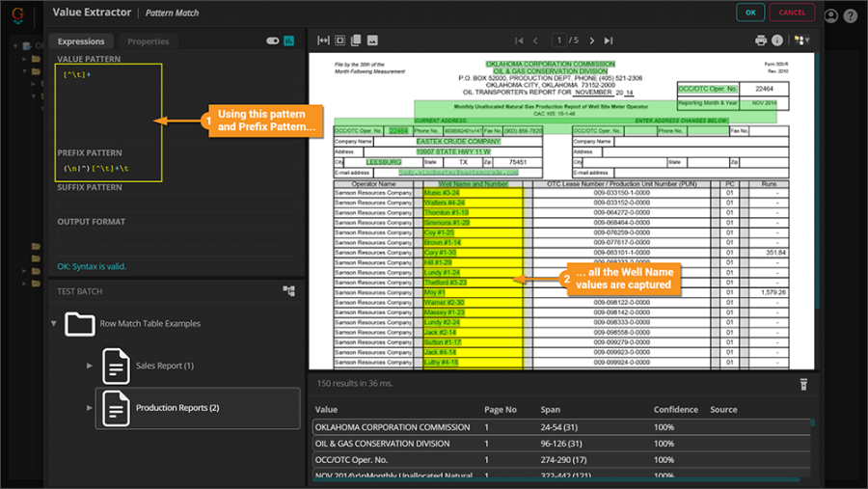Go to the next page arrow
The image size is (868, 489).
click(592, 41)
